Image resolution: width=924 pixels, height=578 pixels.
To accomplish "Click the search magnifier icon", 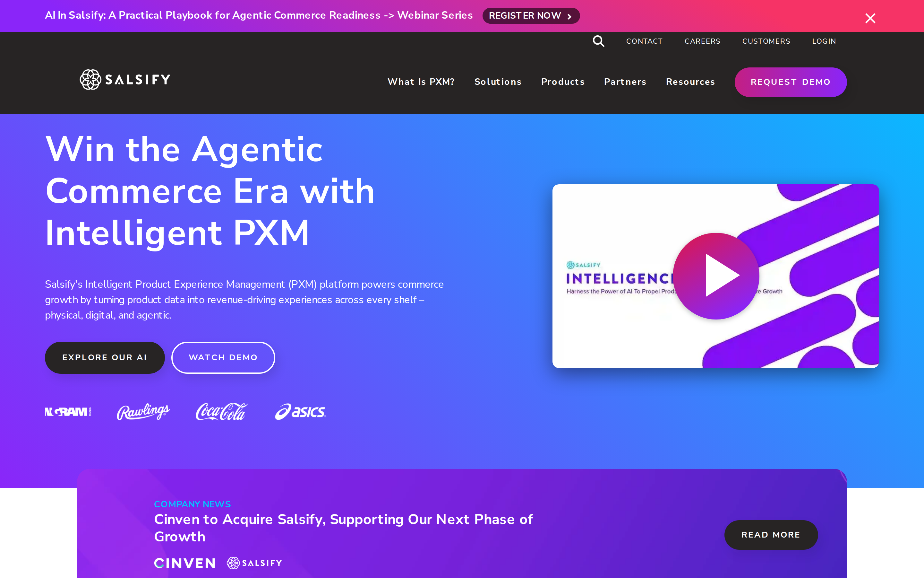I will click(598, 41).
